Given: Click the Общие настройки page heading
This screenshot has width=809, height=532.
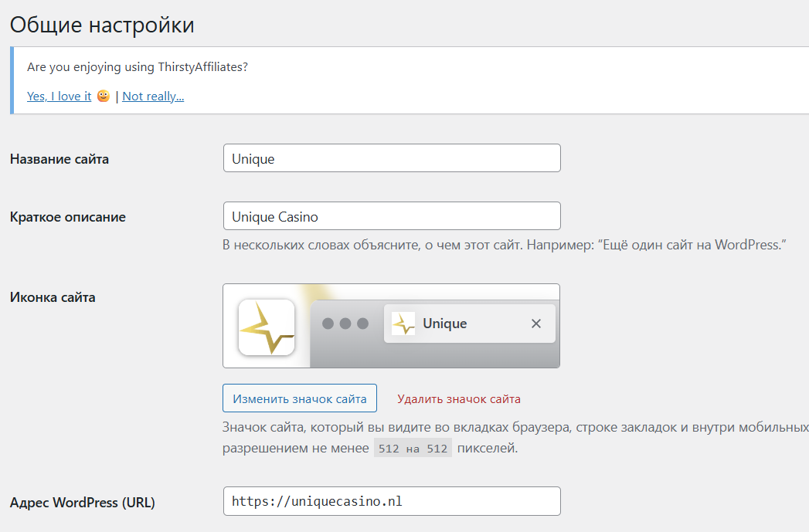Looking at the screenshot, I should coord(102,25).
